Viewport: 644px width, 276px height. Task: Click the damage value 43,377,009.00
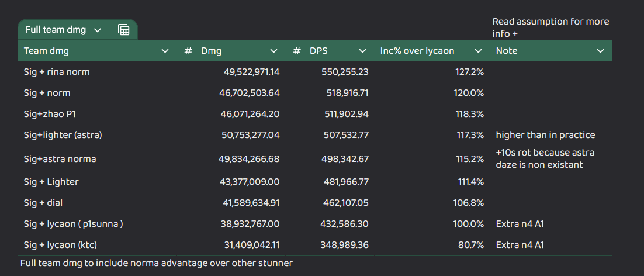pyautogui.click(x=250, y=181)
